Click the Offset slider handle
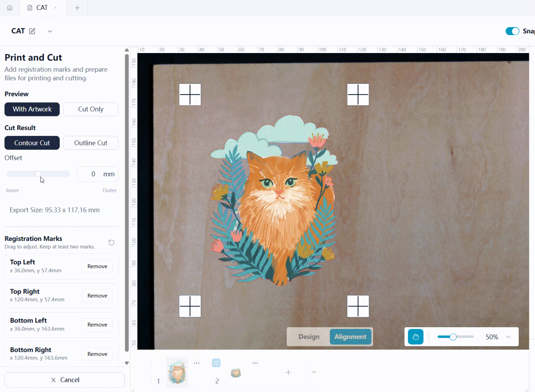The height and width of the screenshot is (392, 535). tap(38, 174)
